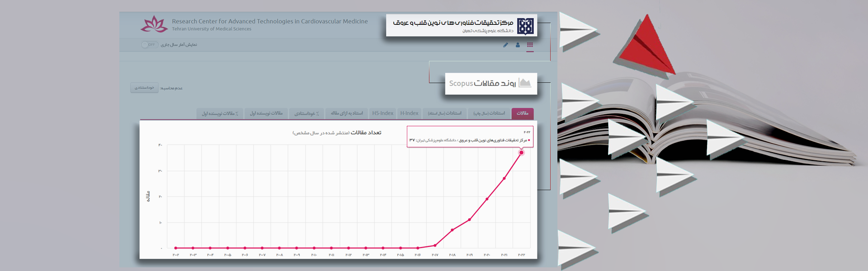Viewport: 868px width, 271px height.
Task: Open the استنادات (سال چاپ) tab
Action: coord(489,113)
